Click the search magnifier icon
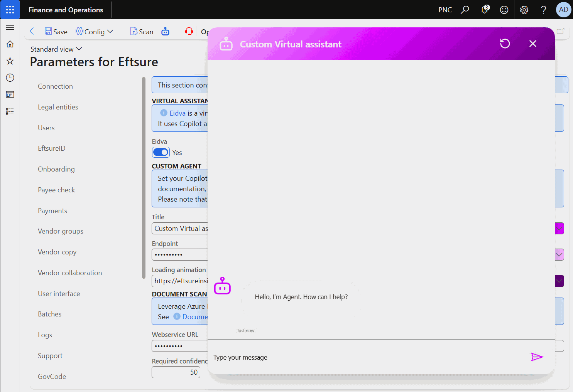573x392 pixels. (x=465, y=10)
